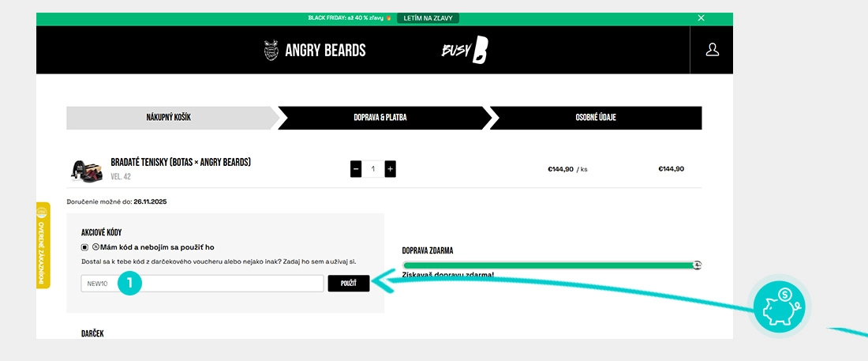This screenshot has height=361, width=868.
Task: Go to the 'Osobné údaje' step
Action: coord(596,118)
